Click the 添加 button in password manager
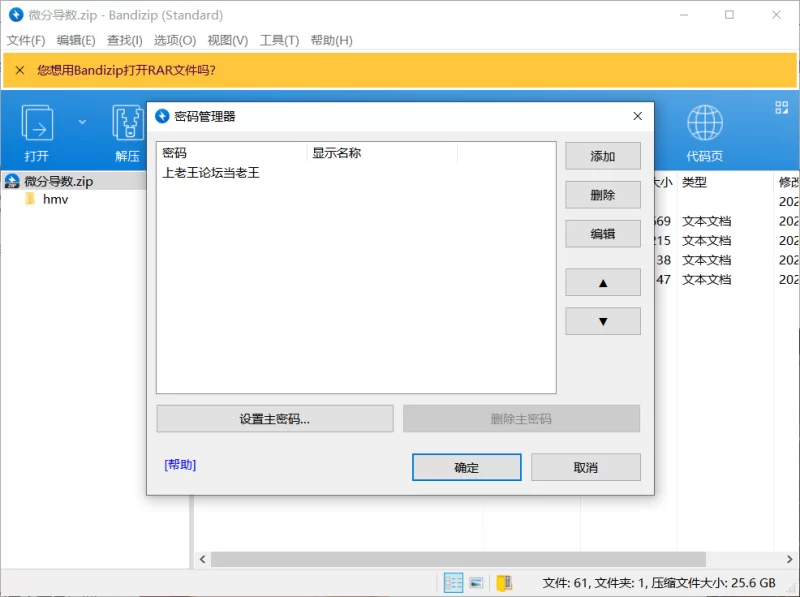This screenshot has height=597, width=800. pyautogui.click(x=603, y=156)
